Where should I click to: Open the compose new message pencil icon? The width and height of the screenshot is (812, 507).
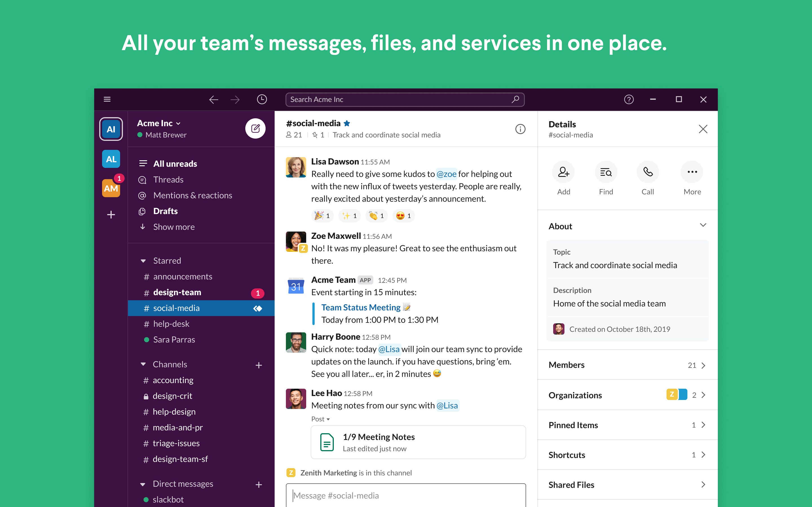(256, 128)
